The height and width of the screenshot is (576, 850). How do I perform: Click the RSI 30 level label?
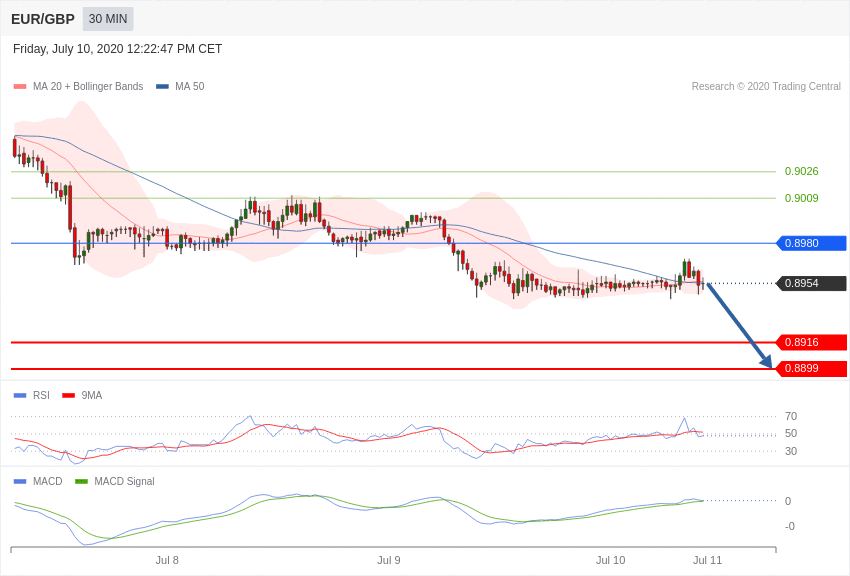pos(791,451)
